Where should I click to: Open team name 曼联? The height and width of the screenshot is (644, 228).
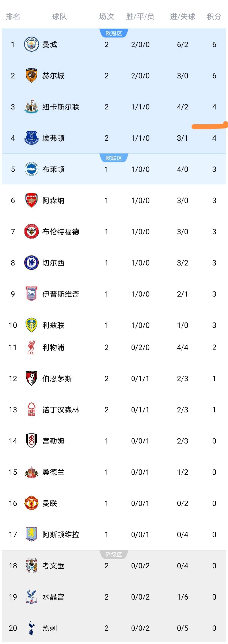point(50,503)
